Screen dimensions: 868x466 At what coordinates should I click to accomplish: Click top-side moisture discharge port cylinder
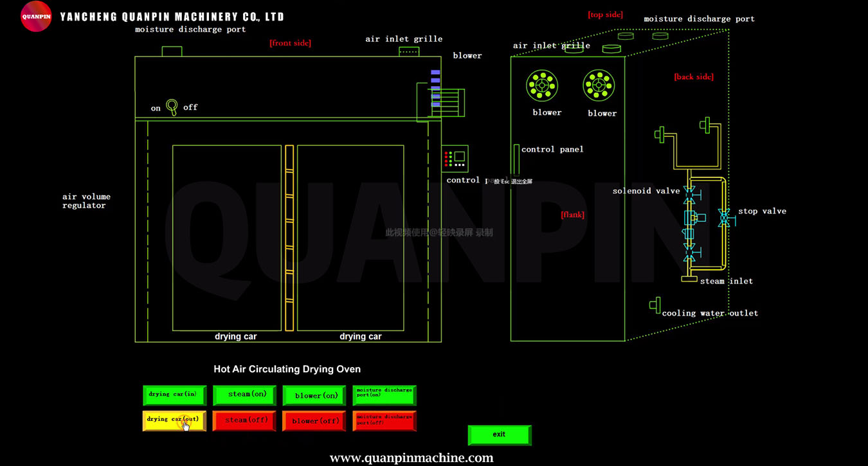click(660, 36)
